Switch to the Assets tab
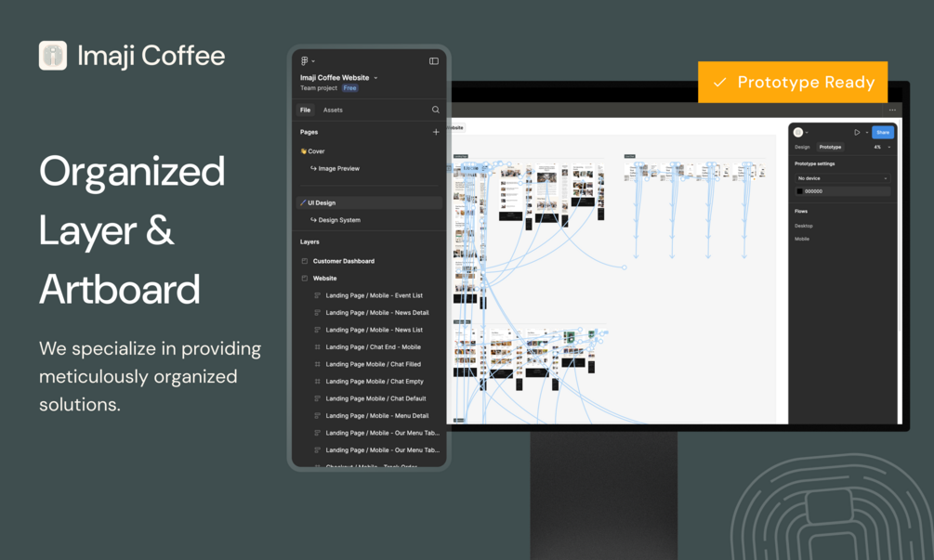The height and width of the screenshot is (560, 934). (333, 111)
